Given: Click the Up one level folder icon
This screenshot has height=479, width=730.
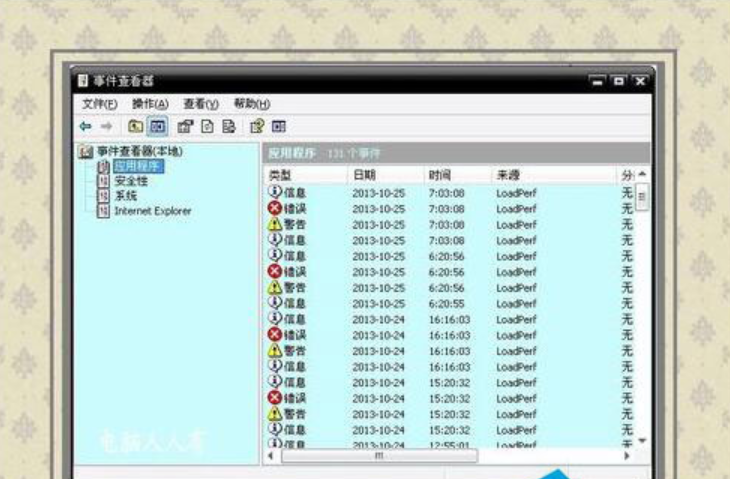Looking at the screenshot, I should click(135, 126).
